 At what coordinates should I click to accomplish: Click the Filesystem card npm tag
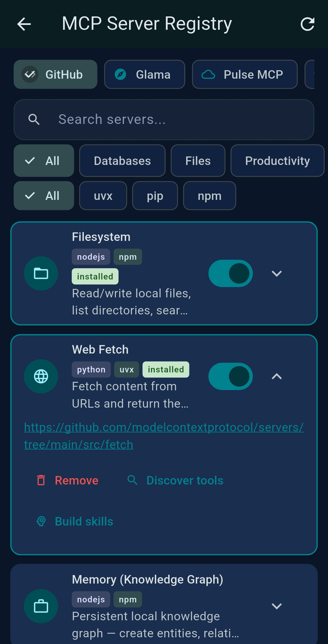(x=128, y=257)
